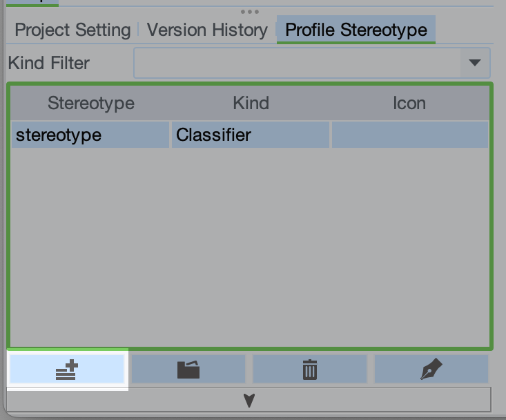The height and width of the screenshot is (420, 506).
Task: Collapse panel using the bottom down arrow
Action: click(x=249, y=400)
